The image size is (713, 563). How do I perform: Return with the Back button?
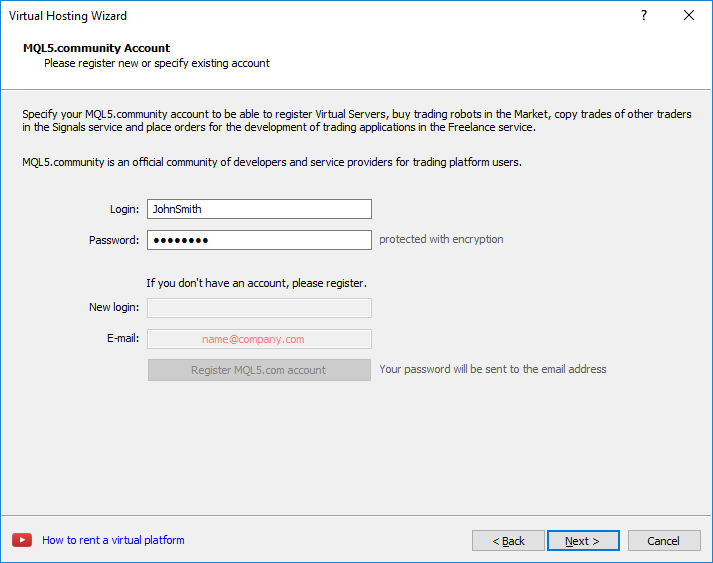click(508, 541)
